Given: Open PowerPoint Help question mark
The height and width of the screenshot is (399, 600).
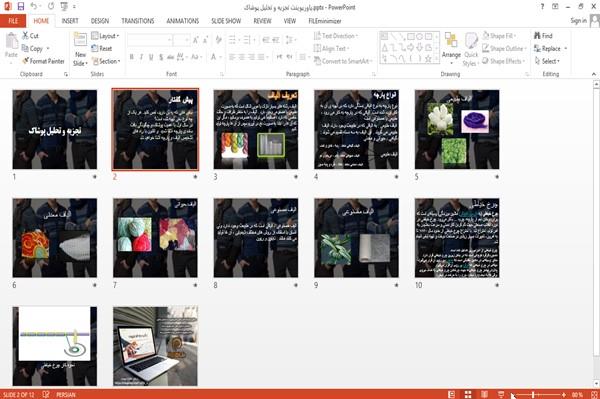Looking at the screenshot, I should click(x=542, y=7).
